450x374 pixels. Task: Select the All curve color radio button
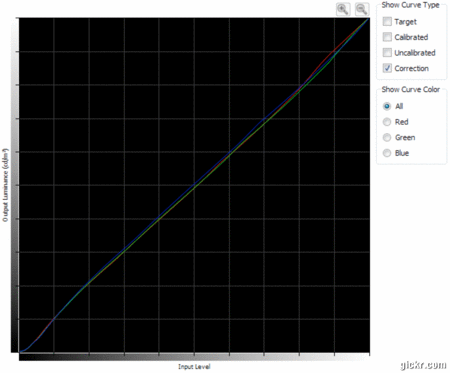point(387,106)
